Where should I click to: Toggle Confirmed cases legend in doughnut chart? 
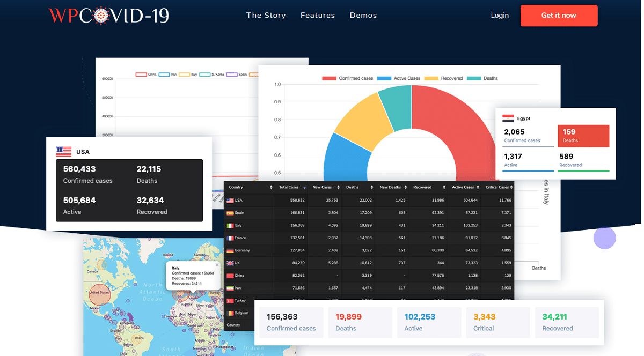[x=347, y=78]
